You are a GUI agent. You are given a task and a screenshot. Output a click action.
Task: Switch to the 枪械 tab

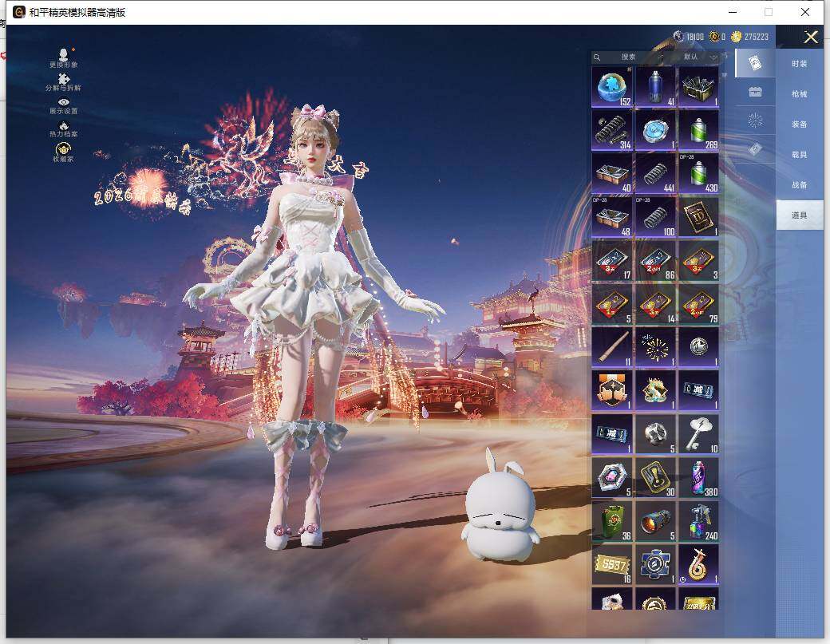point(800,93)
